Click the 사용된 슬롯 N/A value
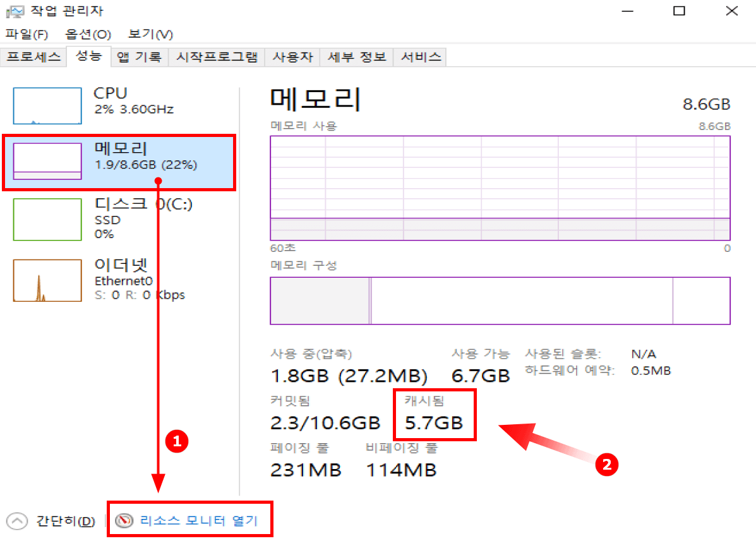 (x=644, y=354)
